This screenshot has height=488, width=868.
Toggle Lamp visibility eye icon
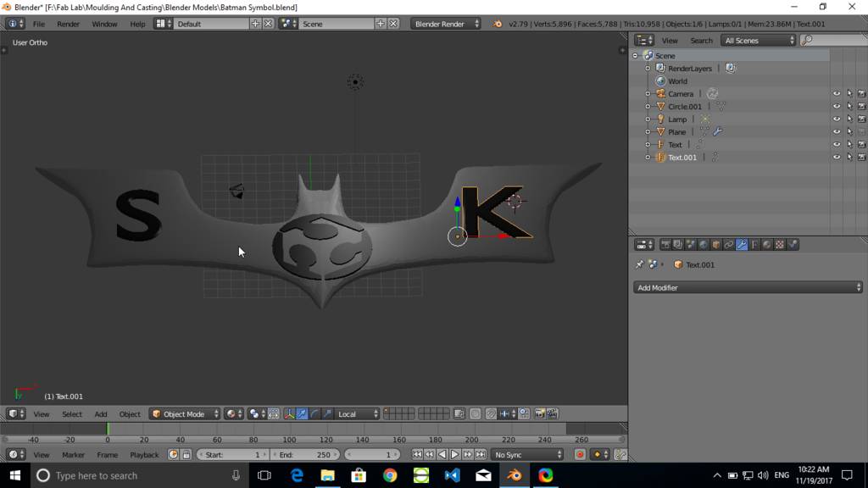click(x=837, y=119)
